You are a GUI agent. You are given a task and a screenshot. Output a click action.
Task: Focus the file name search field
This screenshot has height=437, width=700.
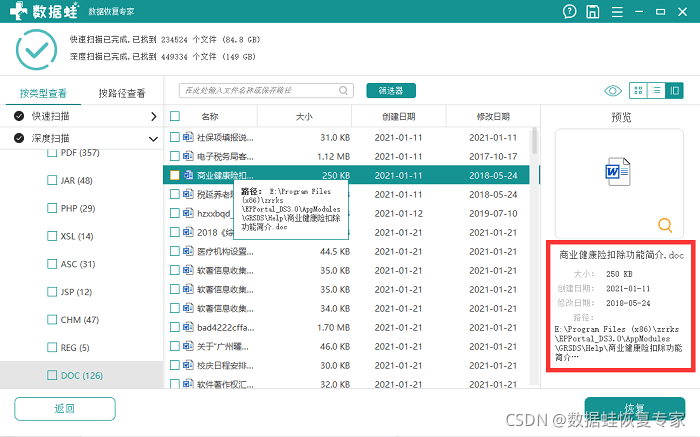click(x=266, y=91)
